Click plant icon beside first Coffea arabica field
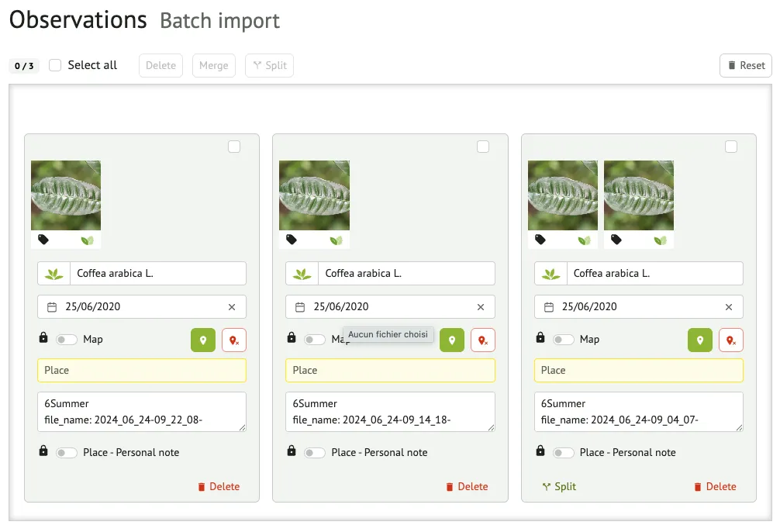This screenshot has width=780, height=532. (x=53, y=274)
